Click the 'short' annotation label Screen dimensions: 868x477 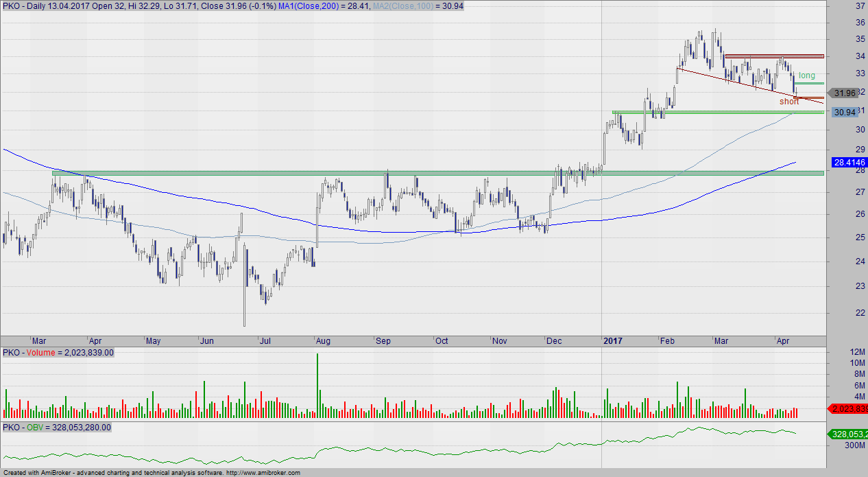click(x=789, y=102)
